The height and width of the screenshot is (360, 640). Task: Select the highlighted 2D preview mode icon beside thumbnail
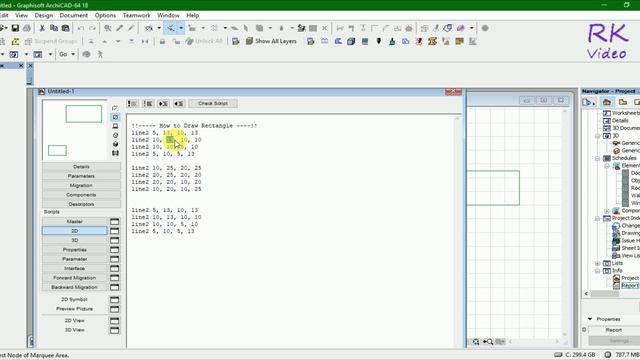tap(115, 117)
